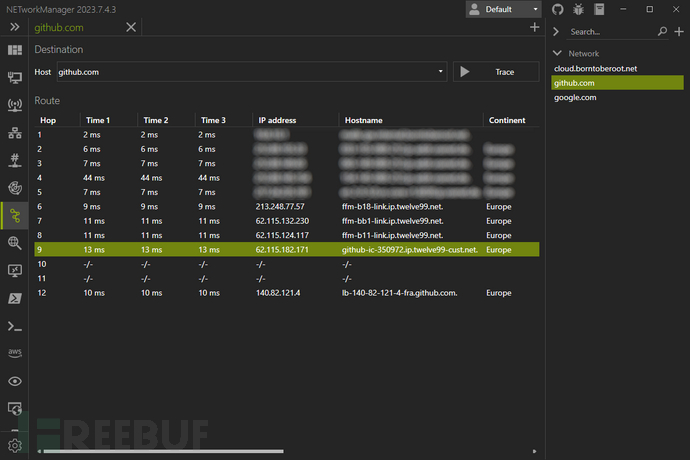Screen dimensions: 690x460
Task: Open the DNS Lookup magnifier-globe icon
Action: point(15,243)
